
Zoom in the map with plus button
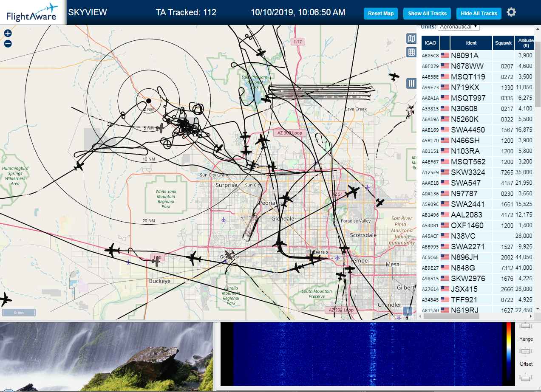pos(8,33)
